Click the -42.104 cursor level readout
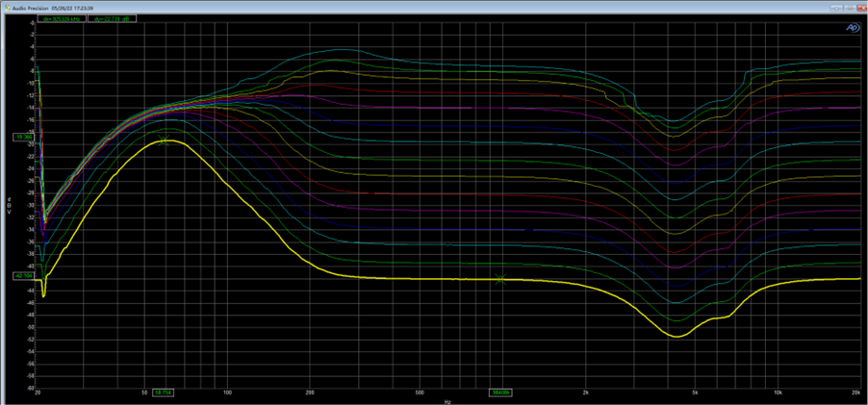868x405 pixels. pyautogui.click(x=23, y=275)
